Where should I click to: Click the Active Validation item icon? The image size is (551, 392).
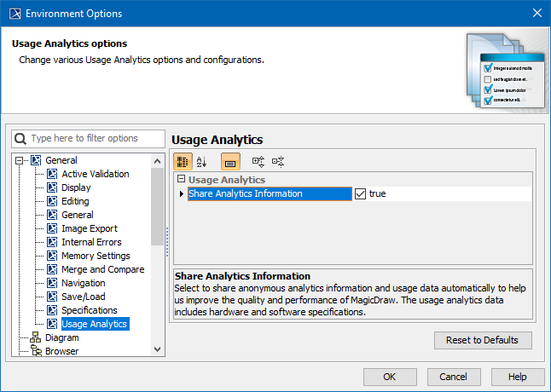point(52,174)
